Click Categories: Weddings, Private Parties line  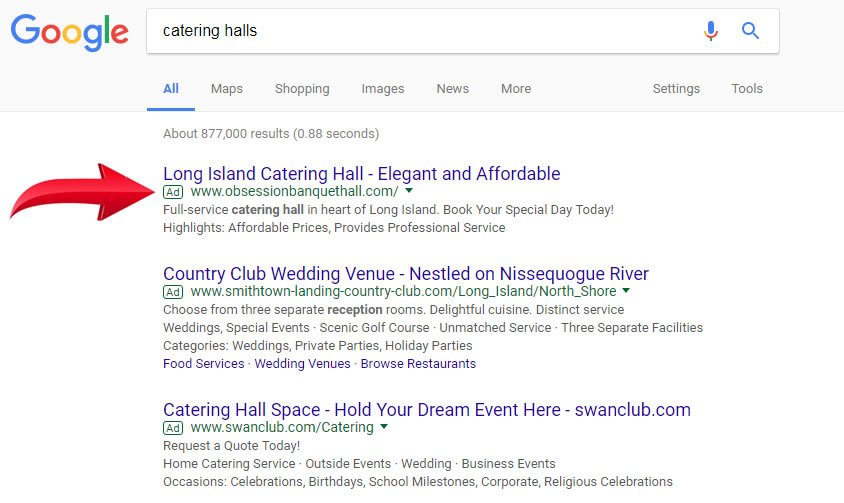pyautogui.click(x=318, y=346)
